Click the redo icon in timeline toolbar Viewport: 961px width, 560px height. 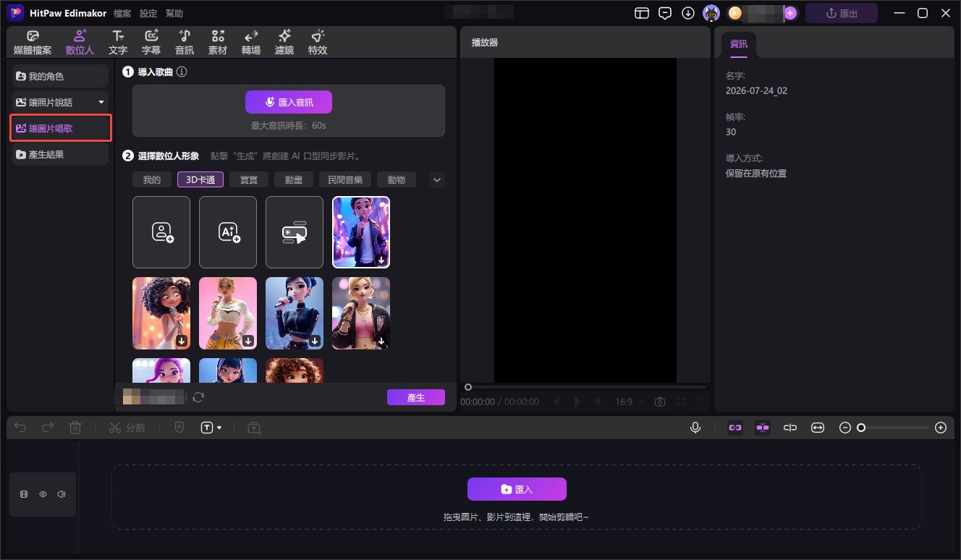click(x=48, y=428)
